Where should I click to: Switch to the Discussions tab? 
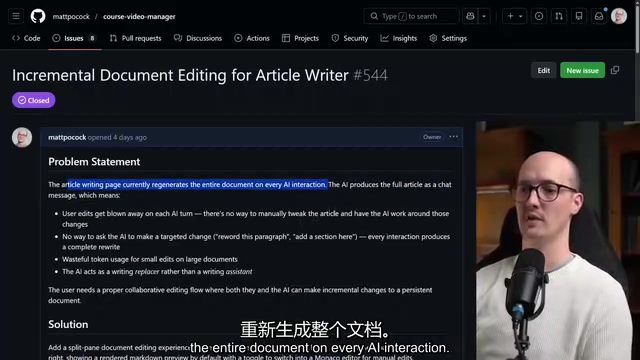point(198,38)
